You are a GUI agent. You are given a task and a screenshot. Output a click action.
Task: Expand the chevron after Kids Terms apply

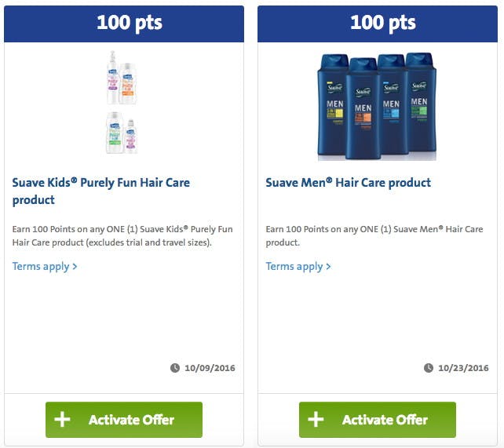75,267
